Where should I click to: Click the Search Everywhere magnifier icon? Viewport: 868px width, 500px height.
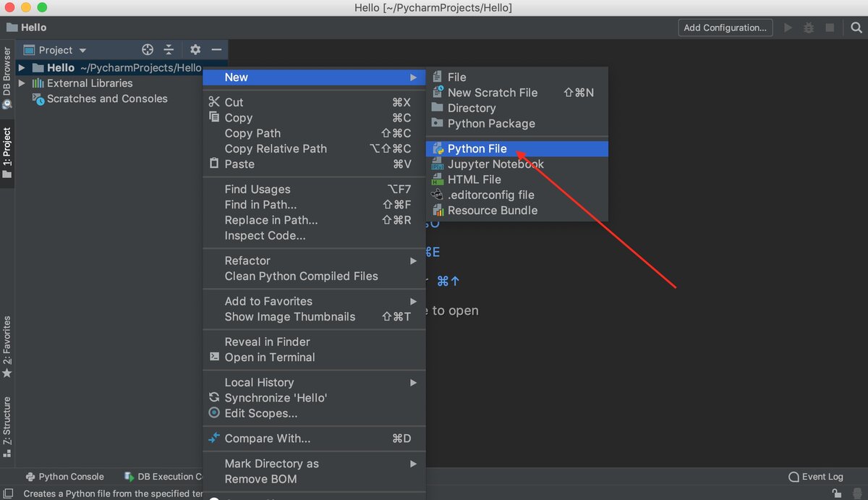pos(856,27)
